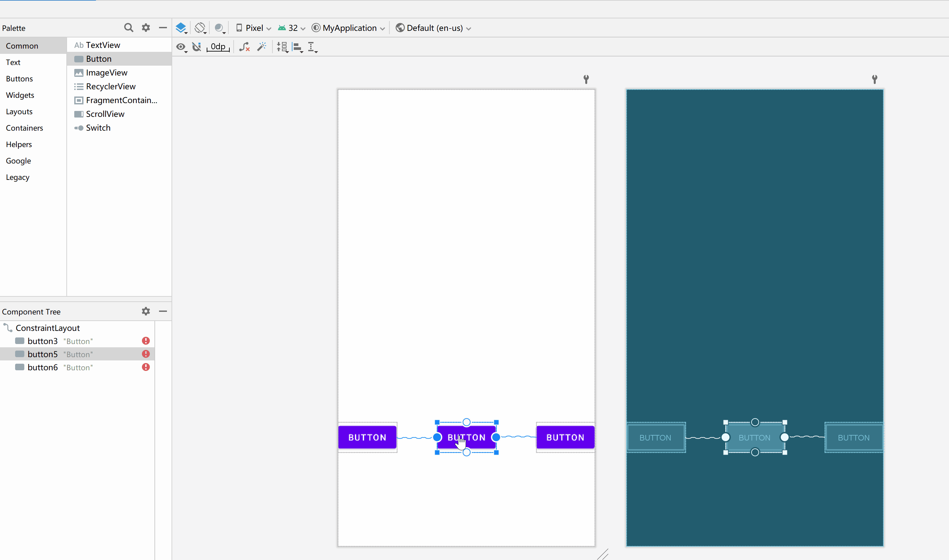Click the Palette search icon
Viewport: 949px width, 560px height.
pyautogui.click(x=128, y=28)
